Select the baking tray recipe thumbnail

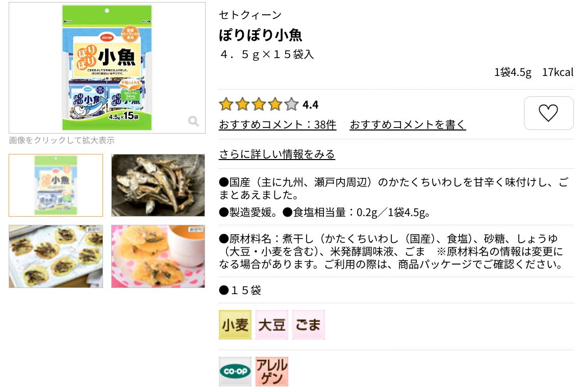click(56, 256)
